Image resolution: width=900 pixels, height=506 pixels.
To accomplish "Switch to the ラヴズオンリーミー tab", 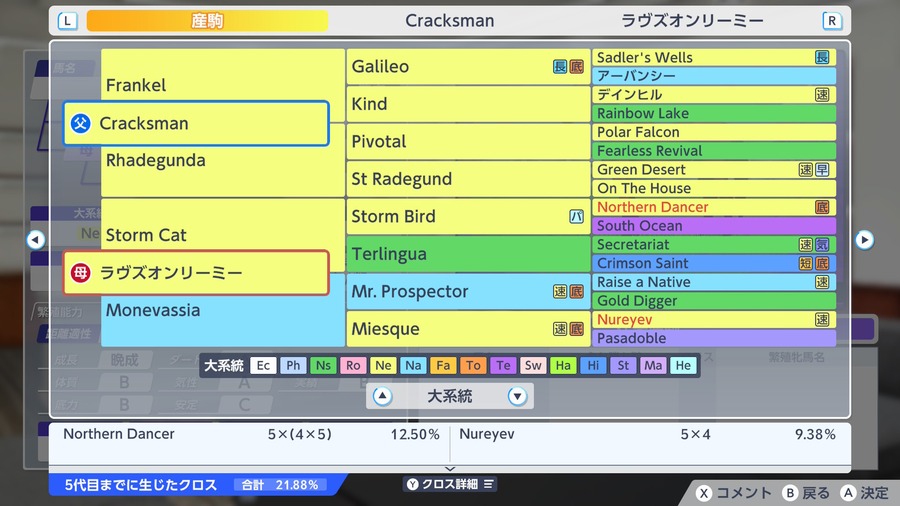I will [x=692, y=21].
